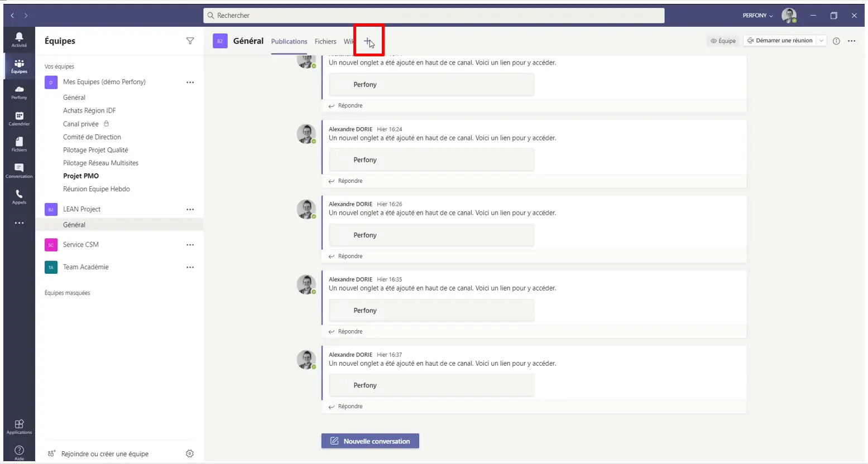Image resolution: width=868 pixels, height=464 pixels.
Task: Open team management settings gear
Action: pos(190,454)
